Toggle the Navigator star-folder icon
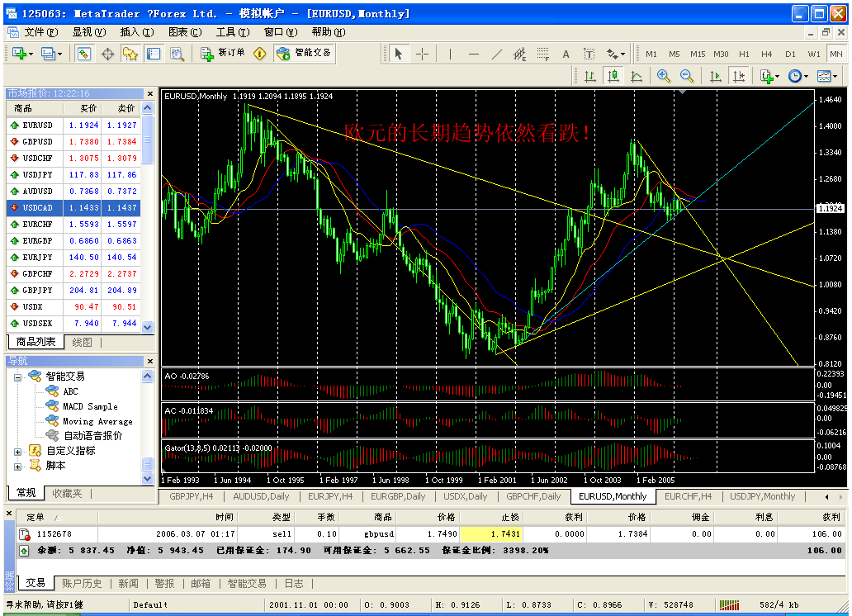The width and height of the screenshot is (852, 616). pyautogui.click(x=130, y=54)
